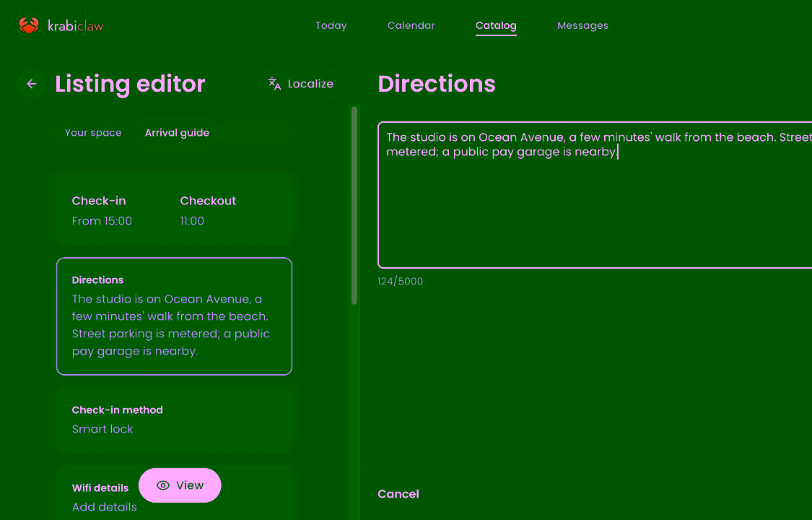Image resolution: width=812 pixels, height=520 pixels.
Task: Open the Wifi details card
Action: click(174, 493)
